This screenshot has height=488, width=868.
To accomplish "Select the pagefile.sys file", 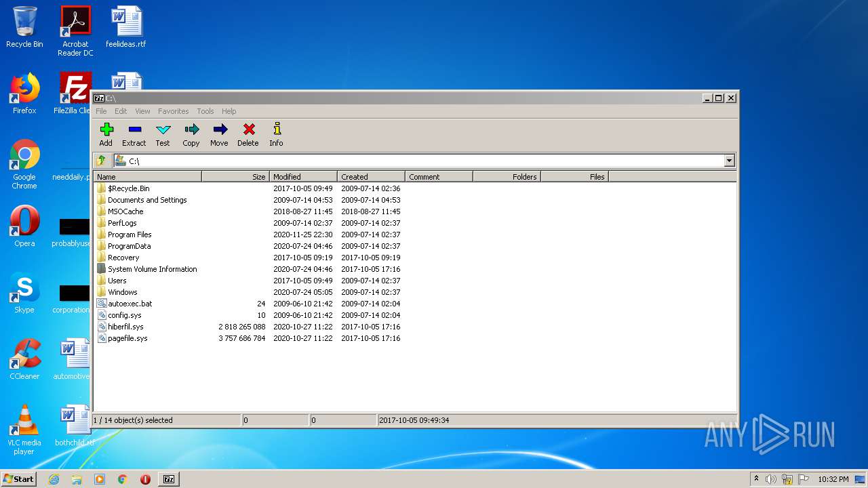I will [x=127, y=338].
